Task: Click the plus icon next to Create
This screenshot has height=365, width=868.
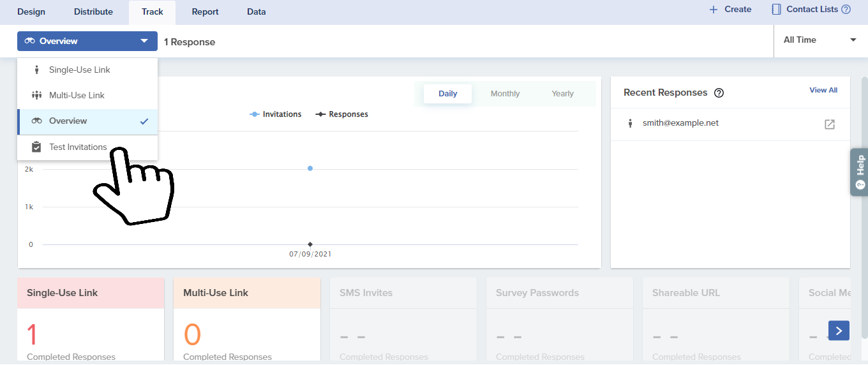Action: pos(714,10)
